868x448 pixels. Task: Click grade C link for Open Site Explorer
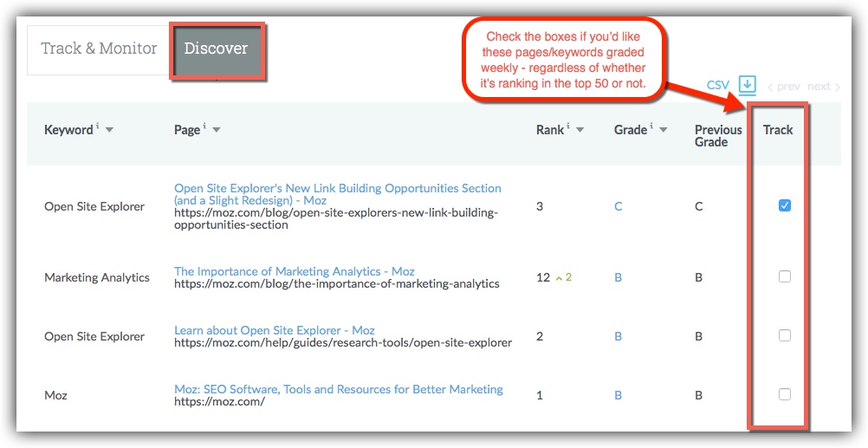pyautogui.click(x=619, y=206)
